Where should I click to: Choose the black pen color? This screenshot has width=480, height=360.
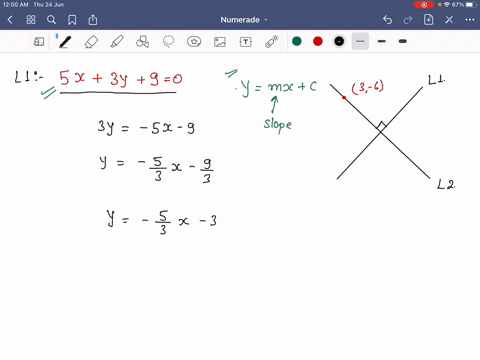[339, 41]
